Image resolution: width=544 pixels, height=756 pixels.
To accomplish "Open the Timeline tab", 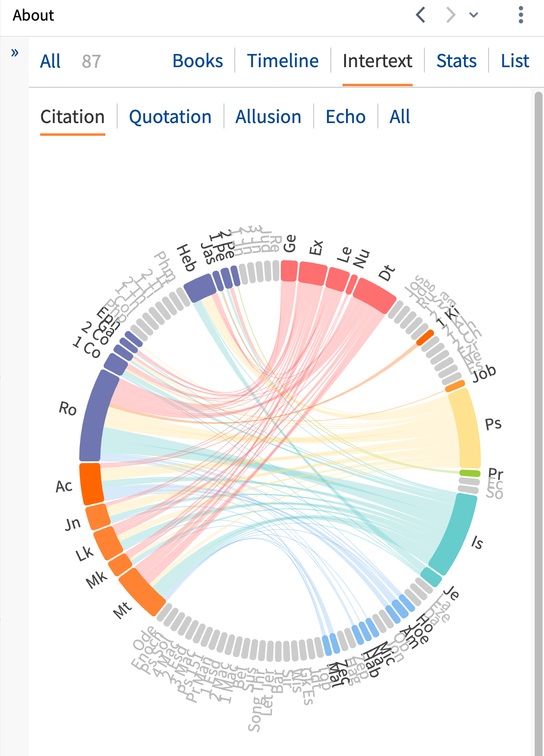I will coord(283,61).
